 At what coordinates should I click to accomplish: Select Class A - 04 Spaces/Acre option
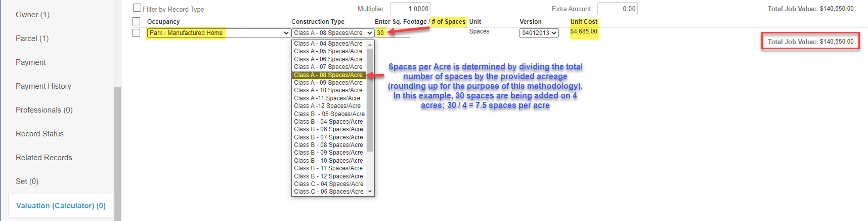click(x=328, y=44)
